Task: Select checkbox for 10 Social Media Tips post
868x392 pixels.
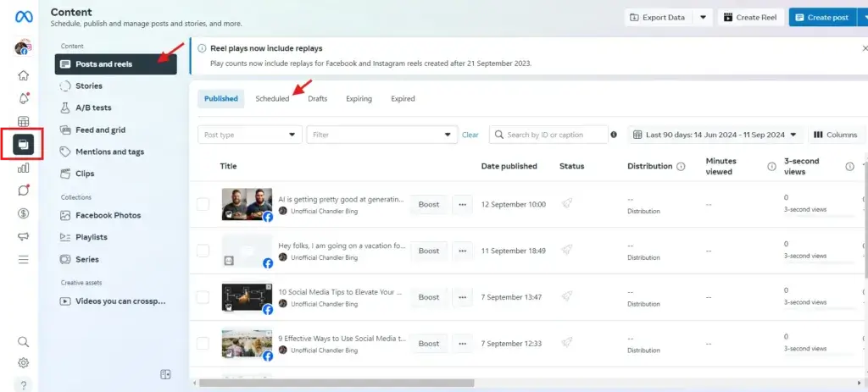Action: pyautogui.click(x=203, y=297)
